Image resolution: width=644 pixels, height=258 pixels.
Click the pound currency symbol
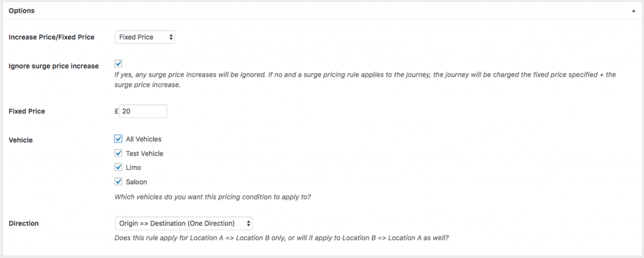116,111
